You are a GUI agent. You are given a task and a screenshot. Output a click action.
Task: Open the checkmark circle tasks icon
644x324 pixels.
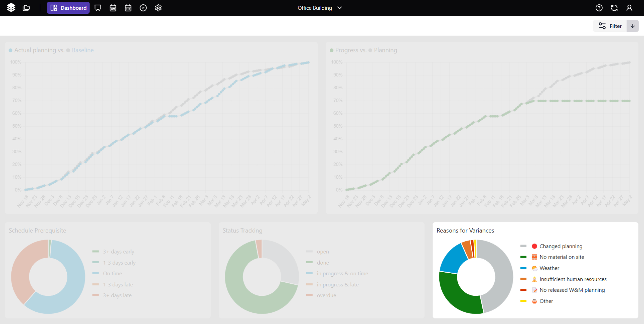pos(143,8)
